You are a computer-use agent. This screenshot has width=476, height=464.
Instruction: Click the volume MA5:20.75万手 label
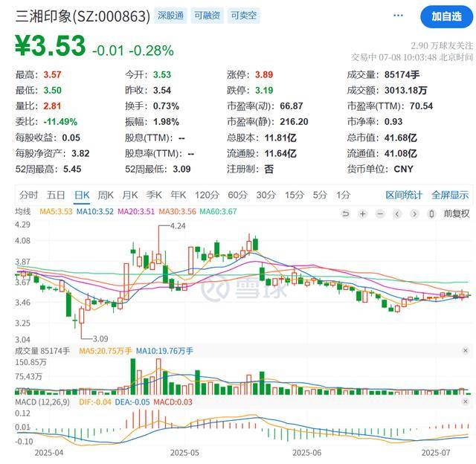pos(106,351)
